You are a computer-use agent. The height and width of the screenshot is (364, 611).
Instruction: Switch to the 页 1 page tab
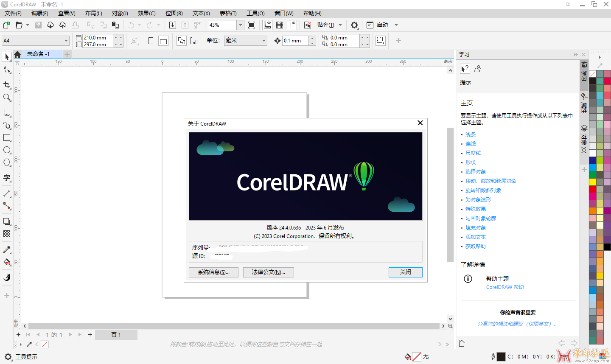(x=116, y=335)
